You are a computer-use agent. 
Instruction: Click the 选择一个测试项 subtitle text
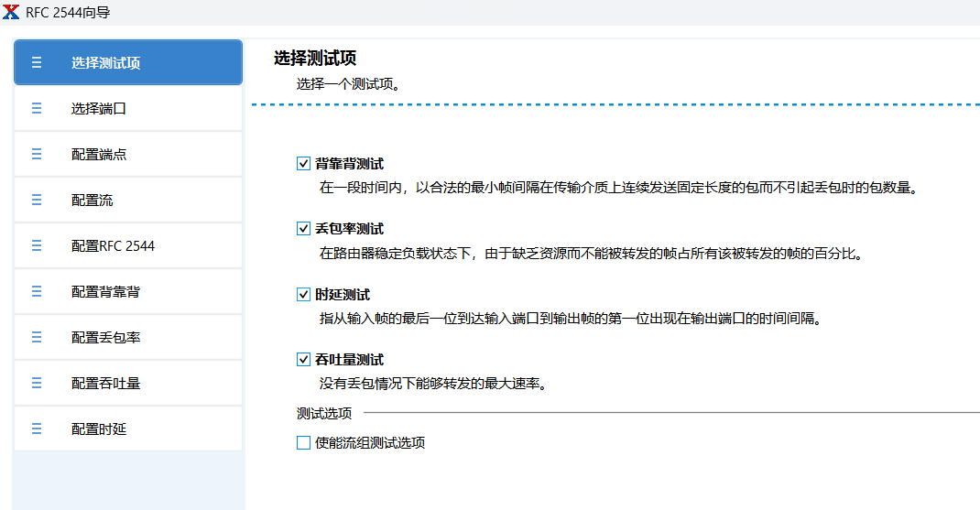click(348, 83)
